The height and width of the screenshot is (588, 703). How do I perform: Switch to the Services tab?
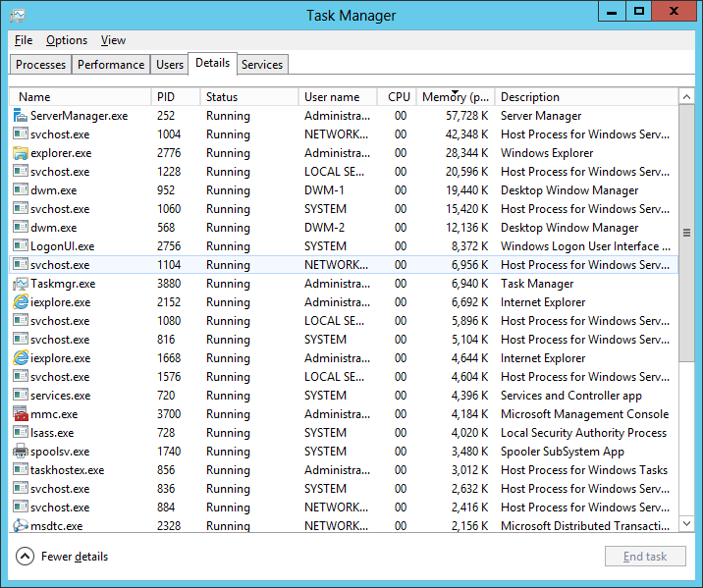262,65
